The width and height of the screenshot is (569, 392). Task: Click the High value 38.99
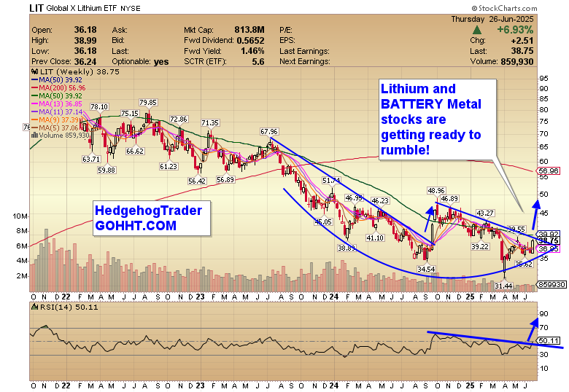click(x=85, y=40)
